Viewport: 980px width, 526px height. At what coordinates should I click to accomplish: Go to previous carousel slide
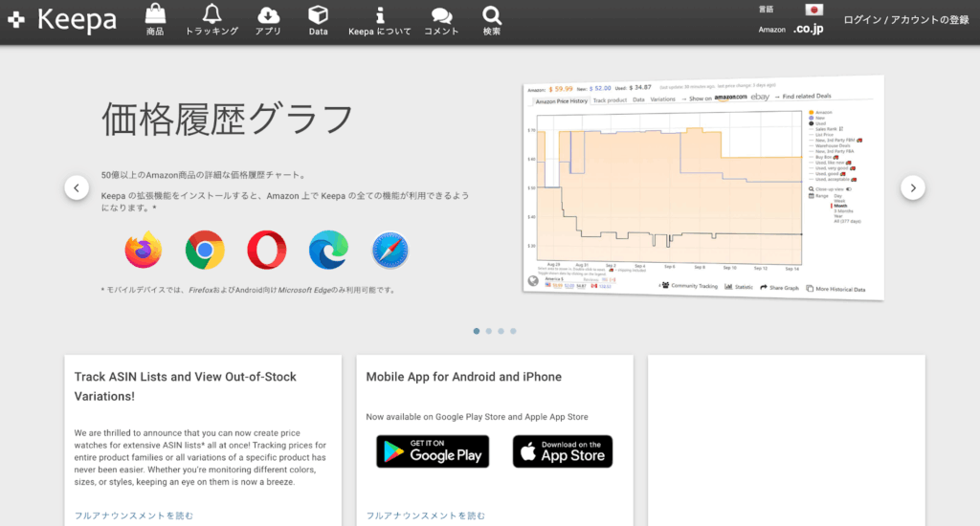[77, 187]
